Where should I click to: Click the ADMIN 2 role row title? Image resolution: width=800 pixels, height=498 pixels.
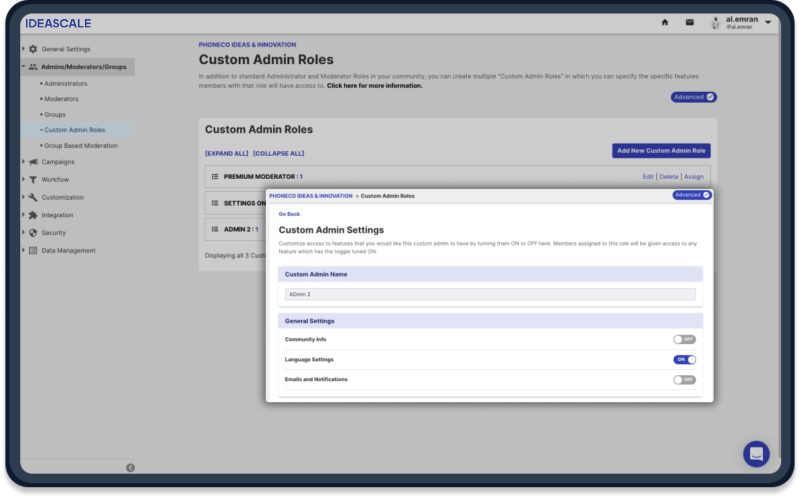238,230
